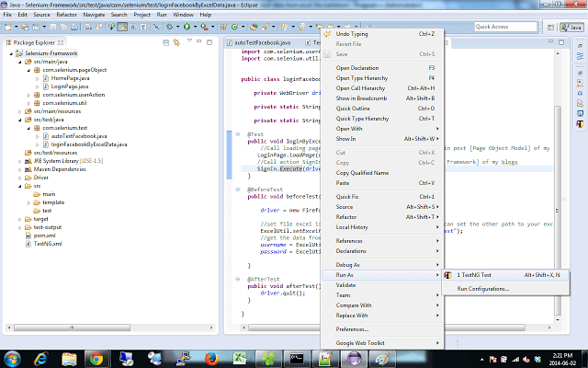Image resolution: width=588 pixels, height=368 pixels.
Task: Expand the Maven Dependencies node
Action: [x=20, y=169]
